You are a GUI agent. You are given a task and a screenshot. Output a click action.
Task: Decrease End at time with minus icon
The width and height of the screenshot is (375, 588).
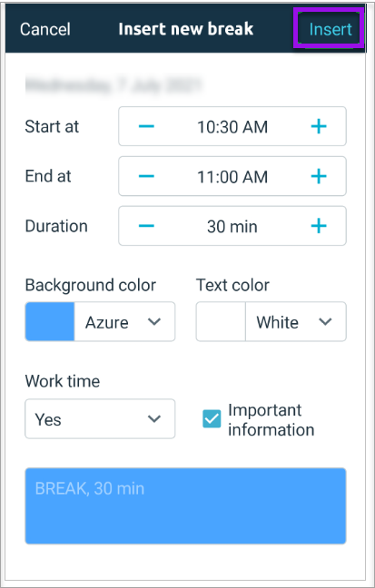146,176
